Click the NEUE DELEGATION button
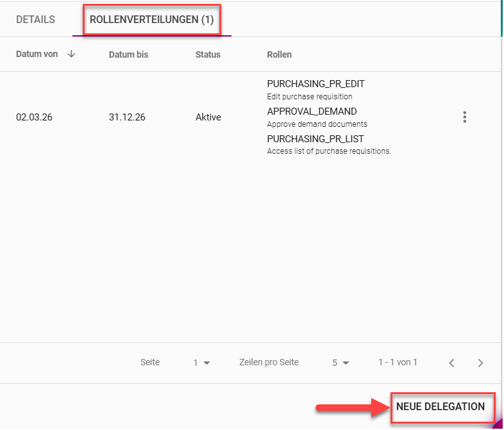 (x=441, y=407)
